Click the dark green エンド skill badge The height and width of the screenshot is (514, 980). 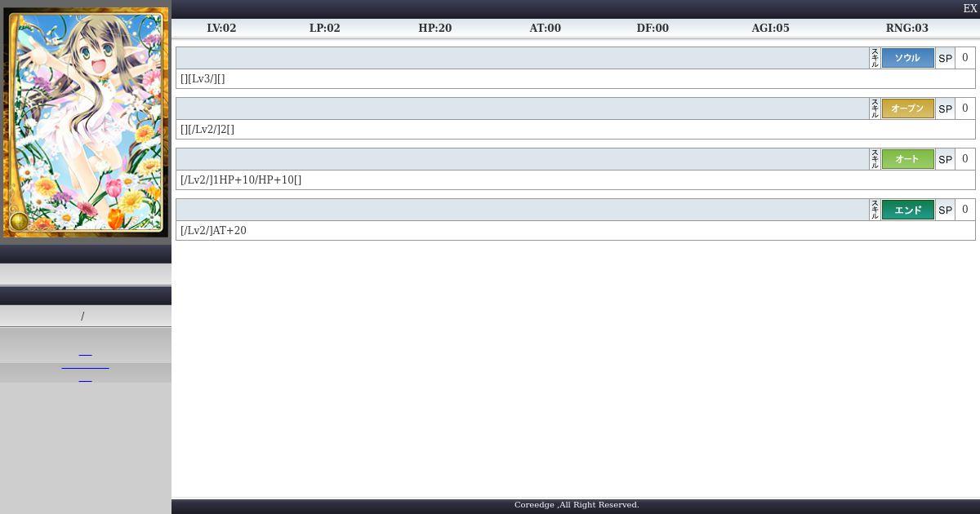point(907,210)
